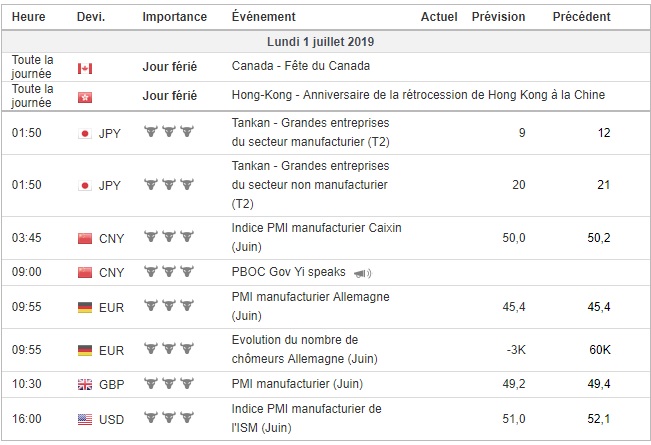The image size is (651, 445).
Task: Open Canada - Fête du Canada holiday entry
Action: 300,67
